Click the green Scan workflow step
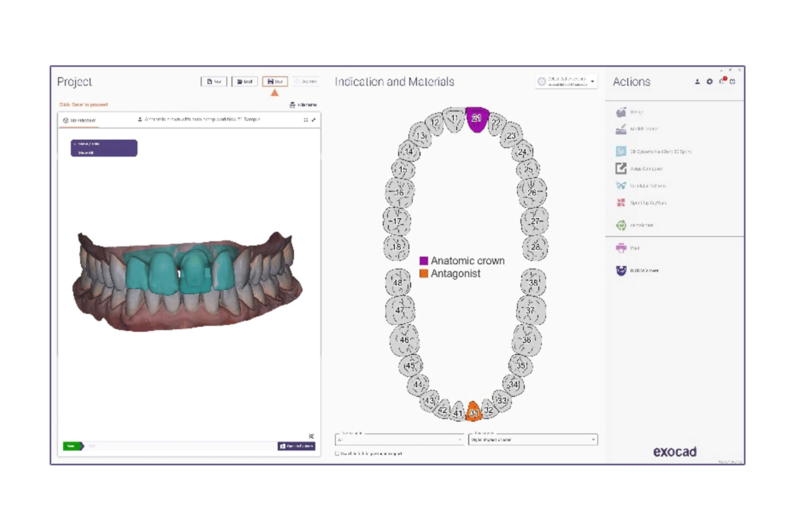 73,446
